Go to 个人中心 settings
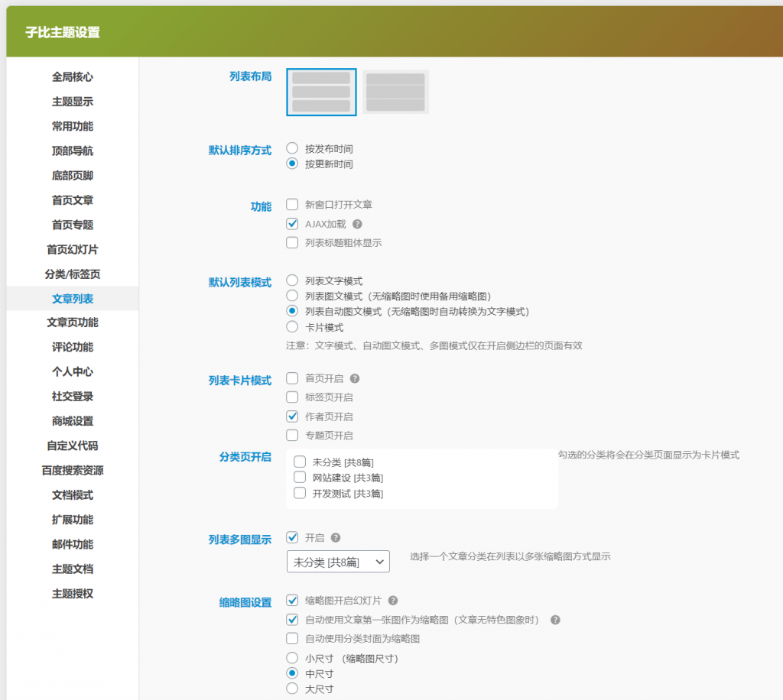 [x=73, y=371]
